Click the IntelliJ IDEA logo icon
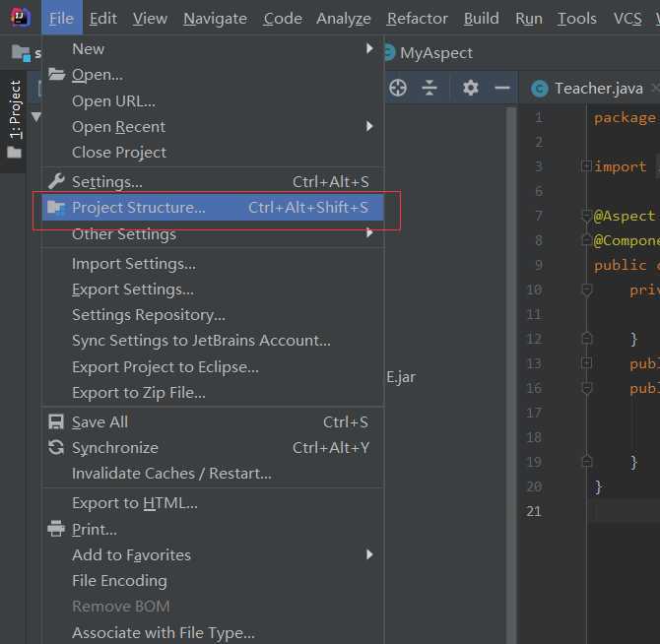This screenshot has width=660, height=644. click(x=21, y=18)
